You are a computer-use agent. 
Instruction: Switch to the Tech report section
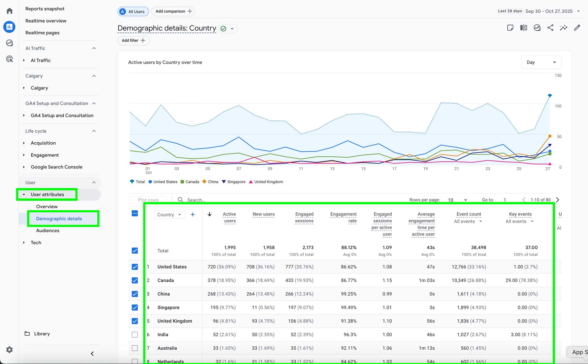click(36, 243)
